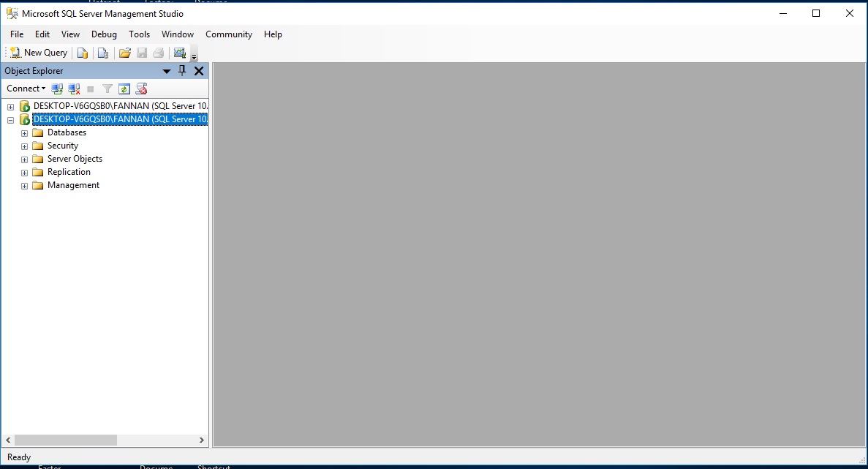Viewport: 868px width, 469px height.
Task: Click the Replication folder icon
Action: [x=37, y=172]
